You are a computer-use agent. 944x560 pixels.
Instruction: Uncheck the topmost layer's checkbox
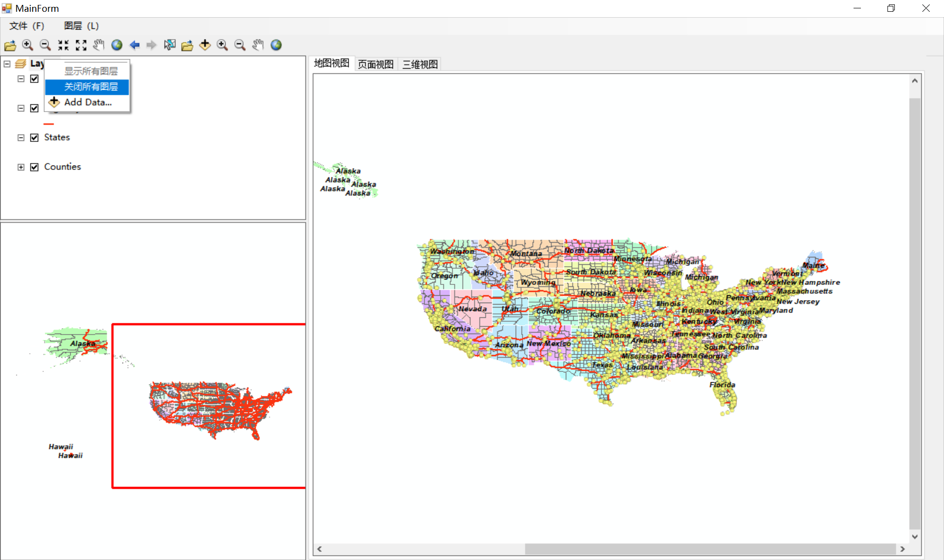pos(34,79)
